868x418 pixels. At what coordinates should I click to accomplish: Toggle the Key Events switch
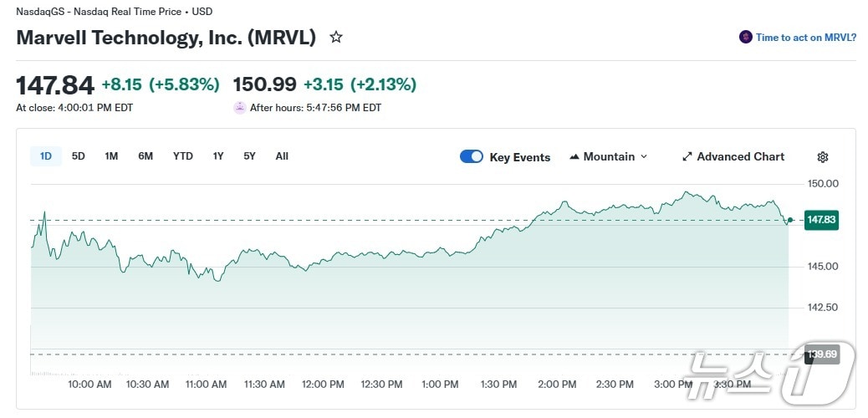pos(472,157)
